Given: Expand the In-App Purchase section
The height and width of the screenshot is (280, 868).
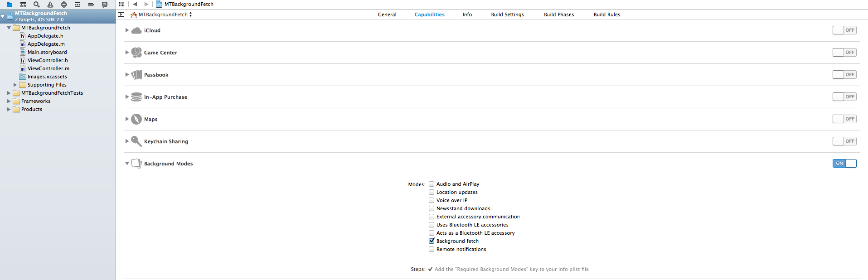Looking at the screenshot, I should (127, 97).
